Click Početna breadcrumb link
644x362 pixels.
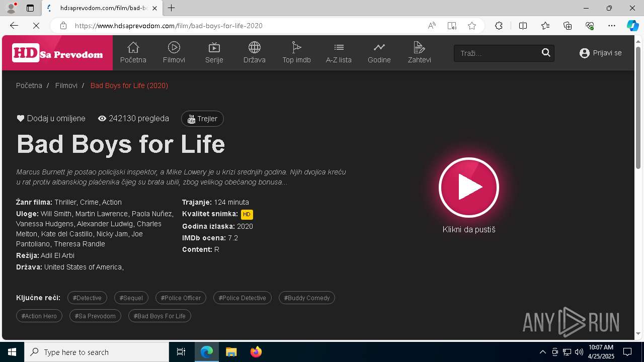tap(29, 85)
